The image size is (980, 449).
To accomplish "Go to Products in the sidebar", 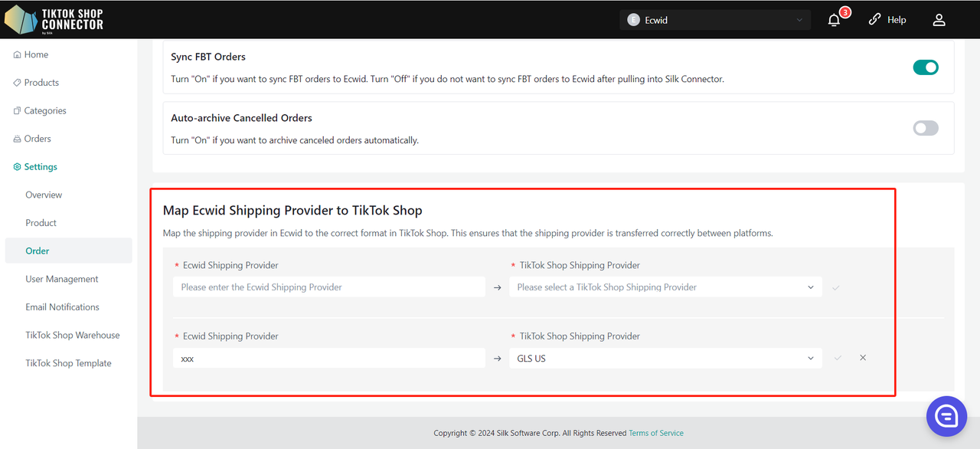I will (x=41, y=83).
